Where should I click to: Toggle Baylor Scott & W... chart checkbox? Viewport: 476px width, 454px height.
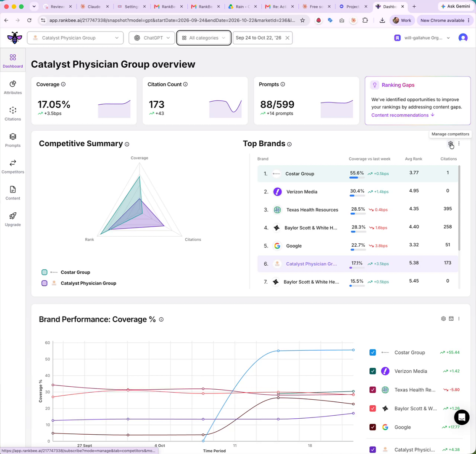tap(373, 409)
